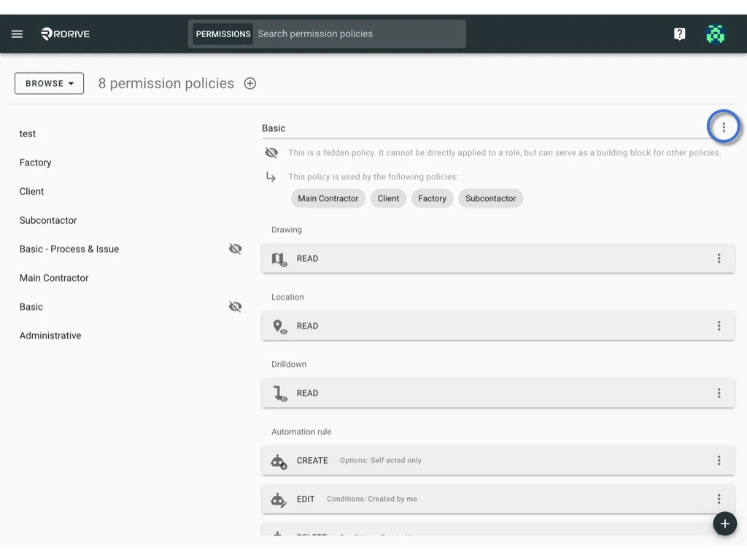
Task: Click the Main Contractor policy chip
Action: pyautogui.click(x=328, y=198)
